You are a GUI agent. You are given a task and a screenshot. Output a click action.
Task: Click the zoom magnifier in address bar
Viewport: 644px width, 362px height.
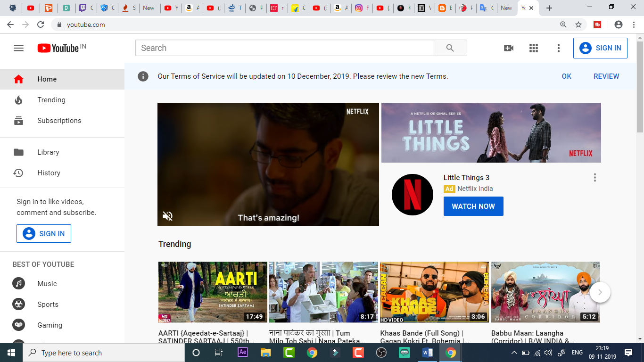[563, 25]
